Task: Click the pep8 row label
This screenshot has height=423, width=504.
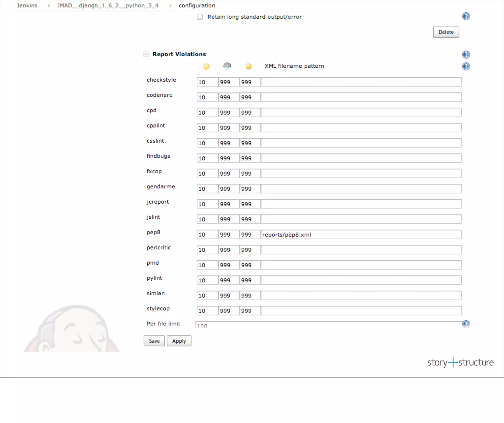Action: (153, 232)
